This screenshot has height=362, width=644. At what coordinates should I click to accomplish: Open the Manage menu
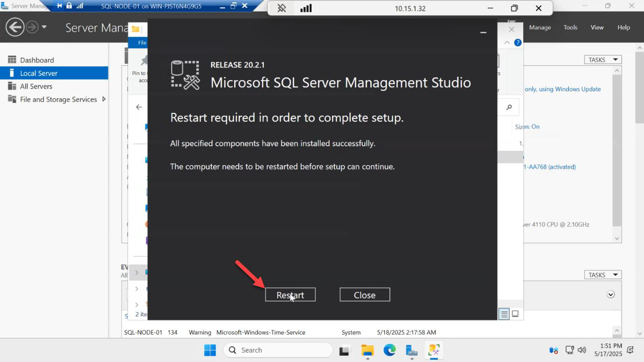click(540, 27)
